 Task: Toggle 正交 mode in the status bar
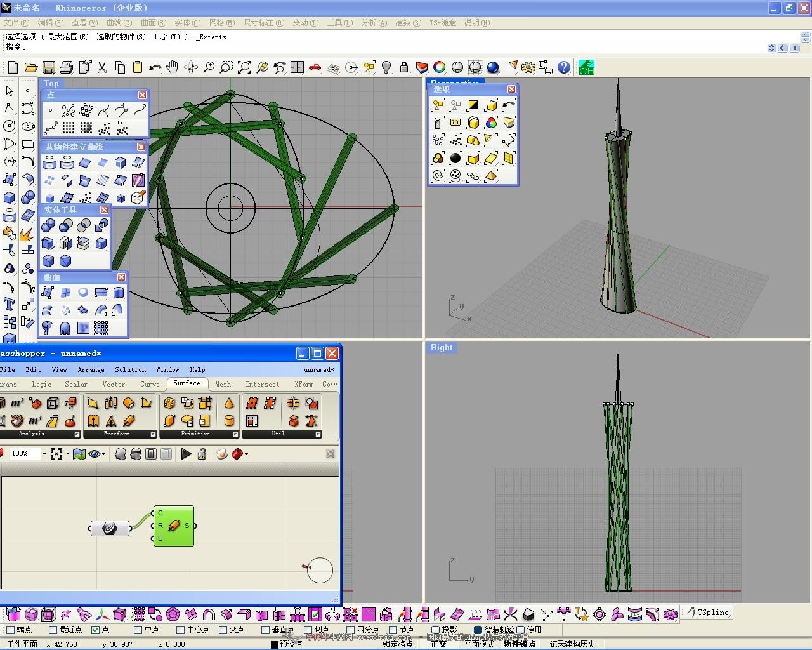[x=438, y=644]
